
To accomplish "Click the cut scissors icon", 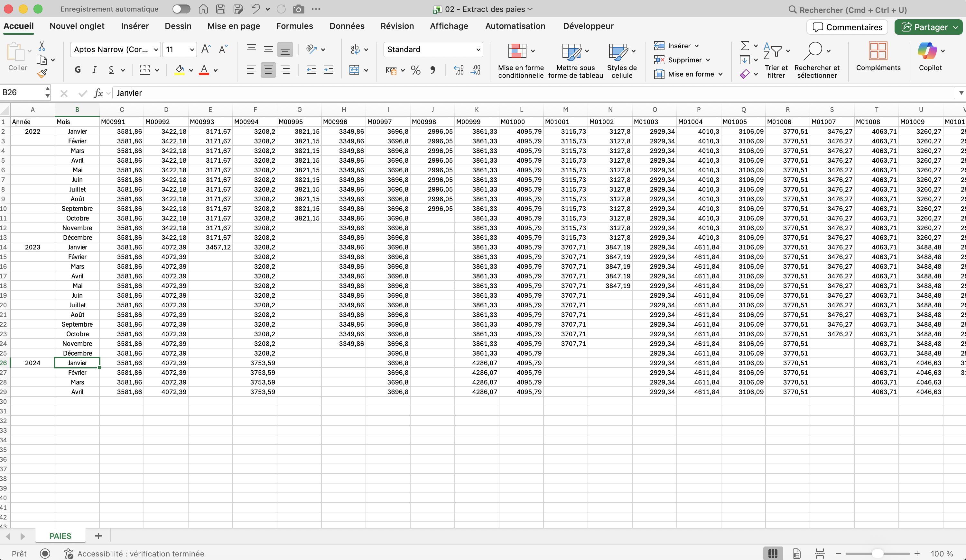I will [42, 46].
